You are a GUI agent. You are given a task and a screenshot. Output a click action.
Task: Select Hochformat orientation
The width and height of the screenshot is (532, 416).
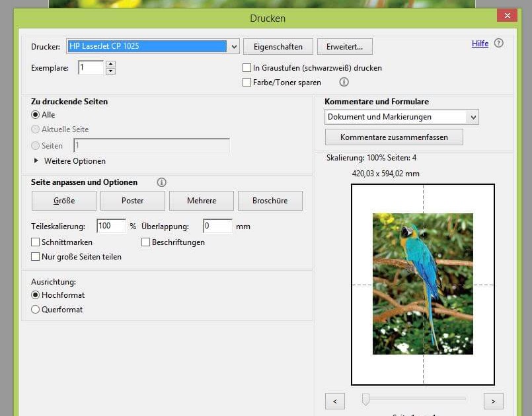pyautogui.click(x=35, y=295)
